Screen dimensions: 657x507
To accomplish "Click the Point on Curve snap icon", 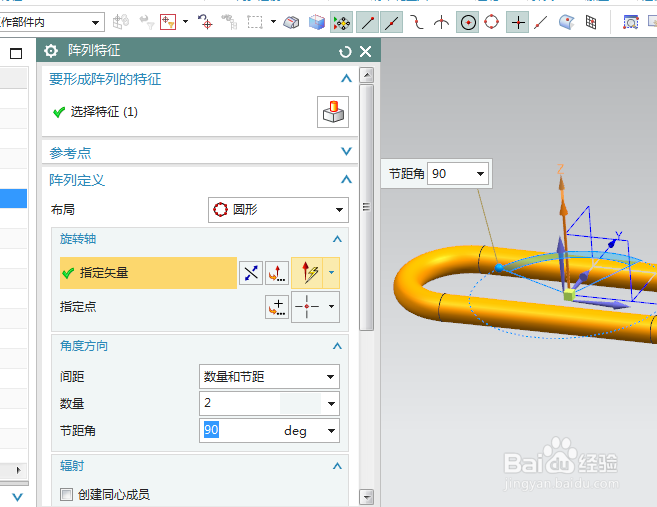I will 541,23.
